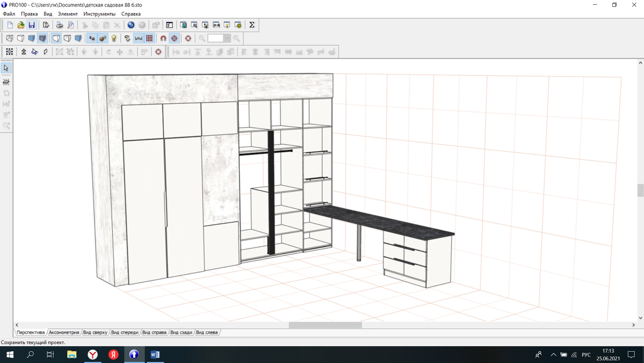This screenshot has width=644, height=363.
Task: Open a project with the folder icon
Action: [x=21, y=25]
